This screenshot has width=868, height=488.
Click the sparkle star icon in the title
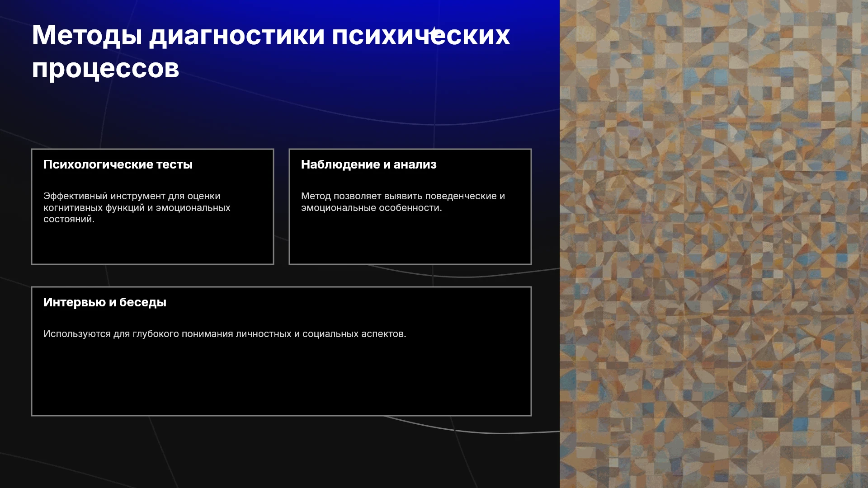pyautogui.click(x=434, y=32)
